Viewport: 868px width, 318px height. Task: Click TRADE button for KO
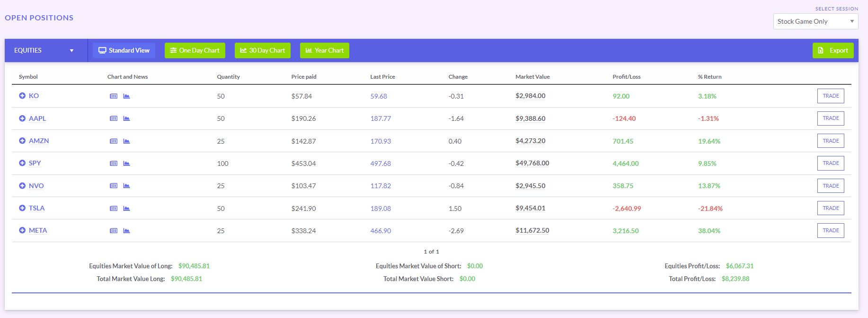coord(831,96)
